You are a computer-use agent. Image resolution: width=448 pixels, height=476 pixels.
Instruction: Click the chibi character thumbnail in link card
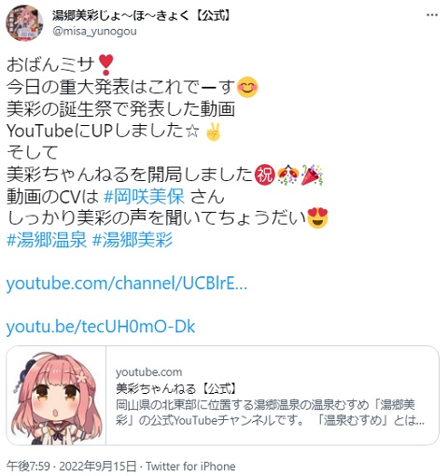point(56,396)
